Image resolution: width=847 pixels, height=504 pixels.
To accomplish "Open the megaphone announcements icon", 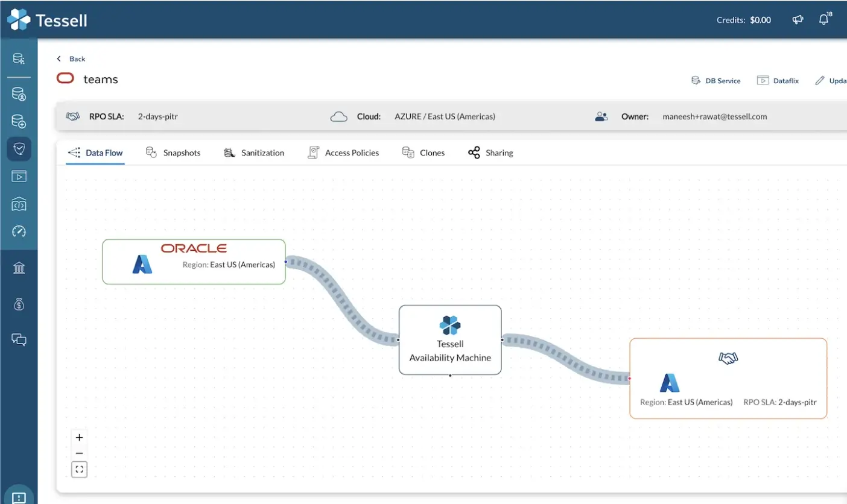I will coord(798,20).
